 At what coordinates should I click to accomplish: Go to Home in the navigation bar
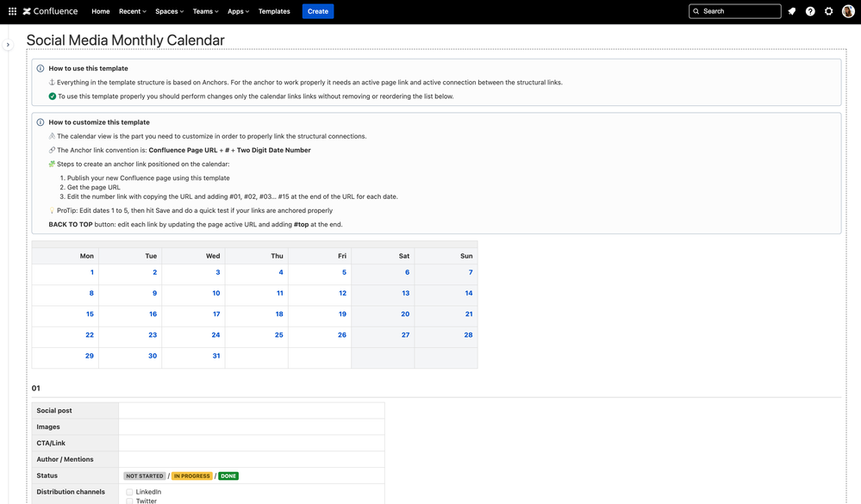pos(100,11)
